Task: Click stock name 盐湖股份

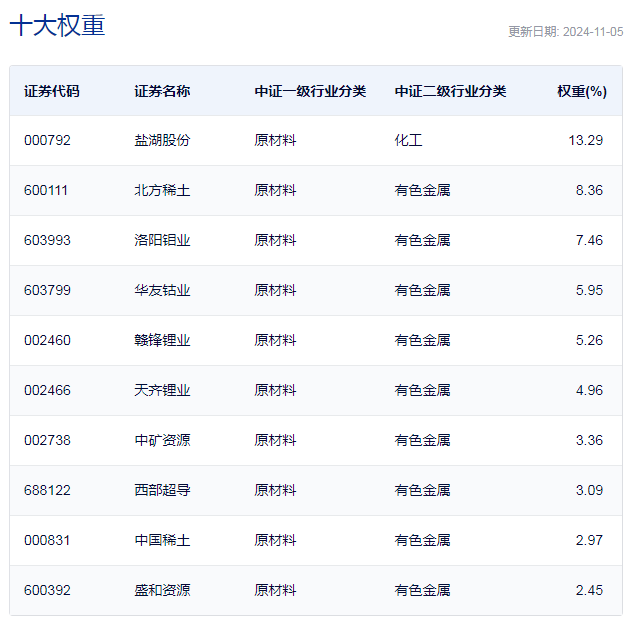Action: pos(162,140)
